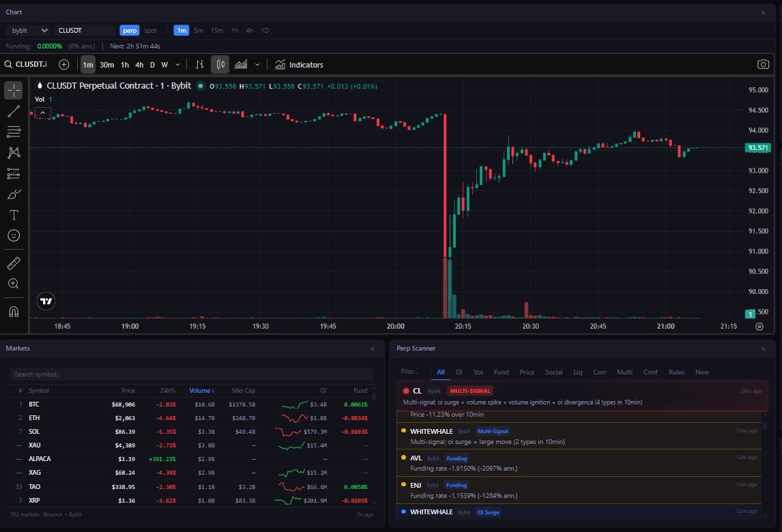Select the patterns drawing tool

coord(14,153)
